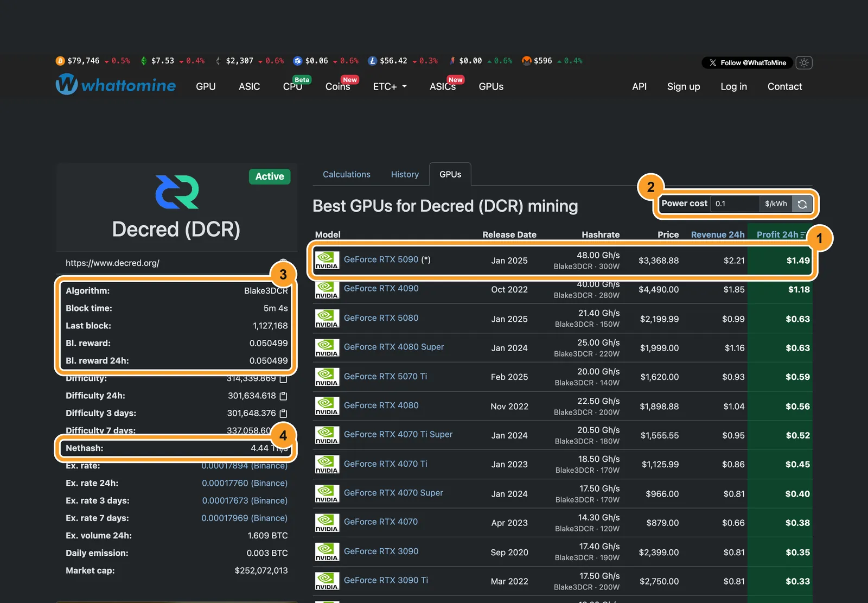Image resolution: width=868 pixels, height=603 pixels.
Task: Open the GeForce RTX 4080 Super link
Action: [394, 347]
